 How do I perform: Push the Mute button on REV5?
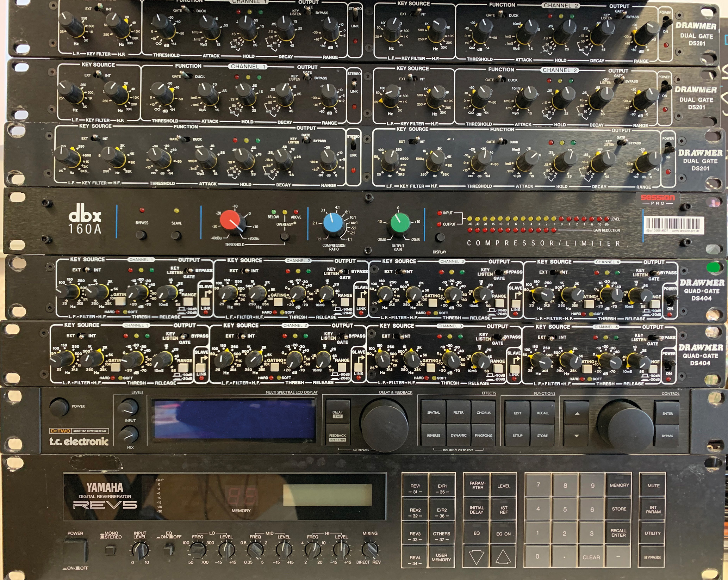pos(653,486)
